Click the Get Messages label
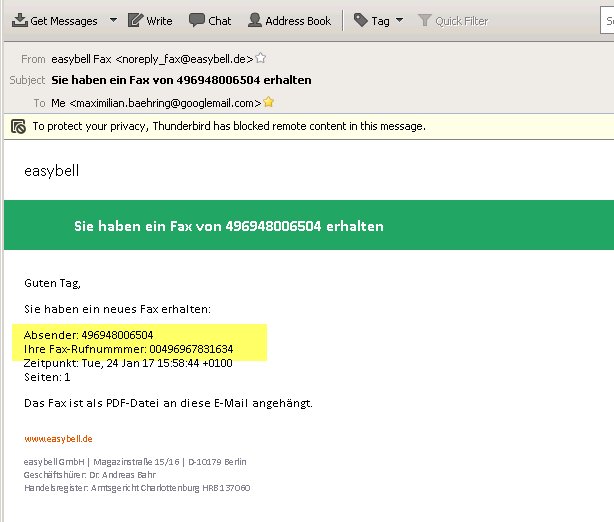Image resolution: width=614 pixels, height=522 pixels. tap(64, 21)
